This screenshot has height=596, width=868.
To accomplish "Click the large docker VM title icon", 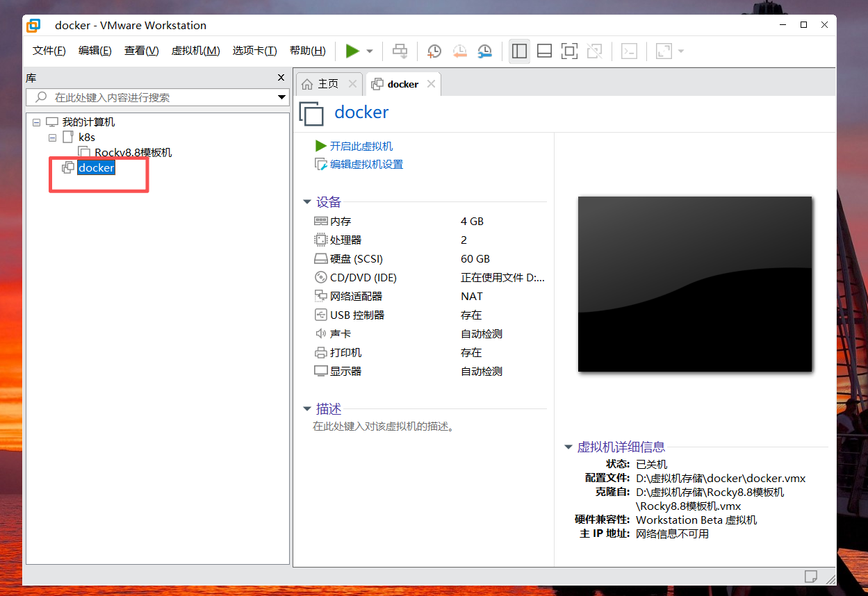I will click(311, 113).
